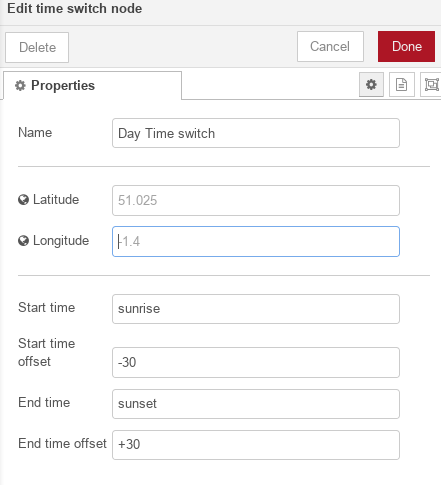Click the gear icon in Properties tab
The image size is (441, 485).
(x=20, y=86)
